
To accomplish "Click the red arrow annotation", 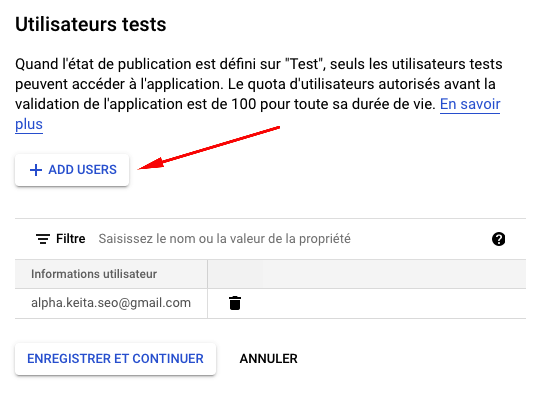I will coord(209,148).
